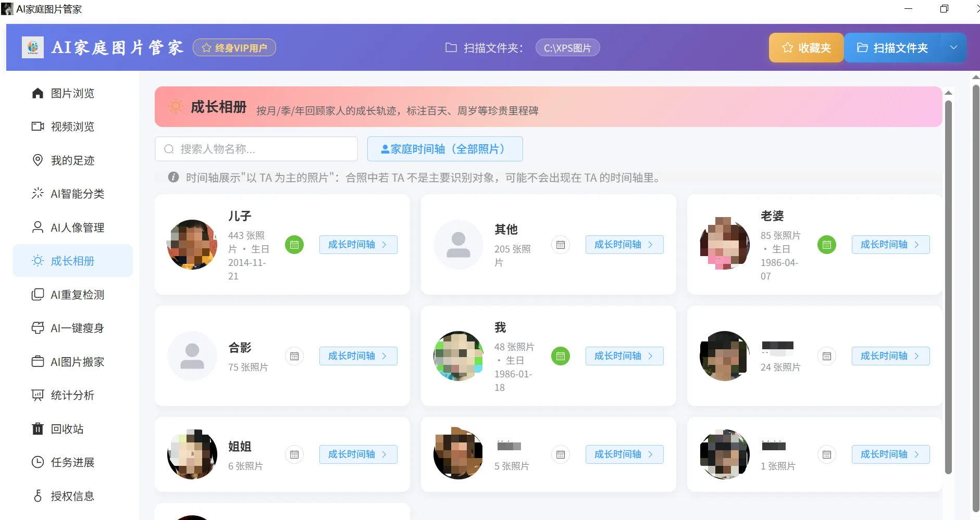Open 成长时间轴 for 老婆

(x=891, y=245)
